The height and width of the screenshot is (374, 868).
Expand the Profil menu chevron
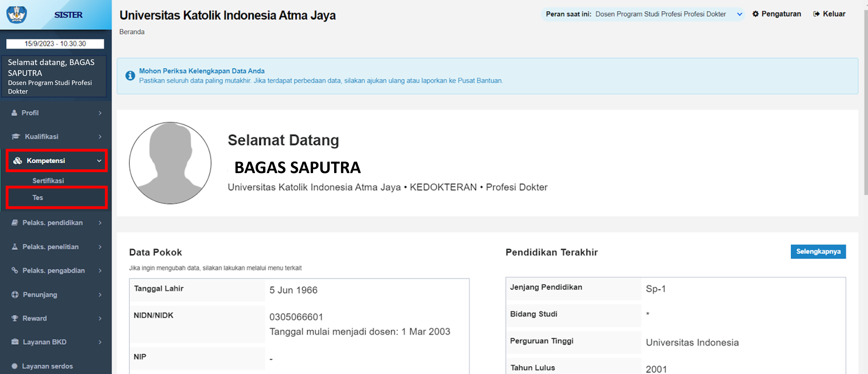pos(100,113)
